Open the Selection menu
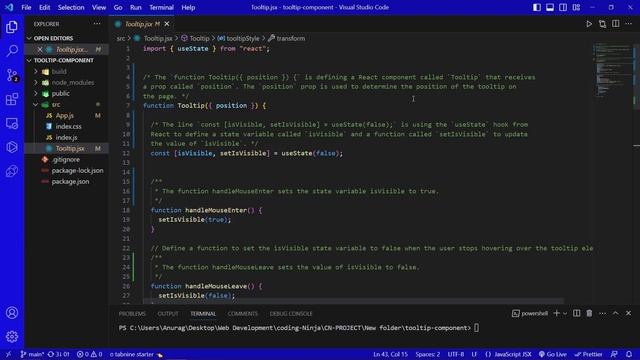The height and width of the screenshot is (360, 640). coord(71,7)
